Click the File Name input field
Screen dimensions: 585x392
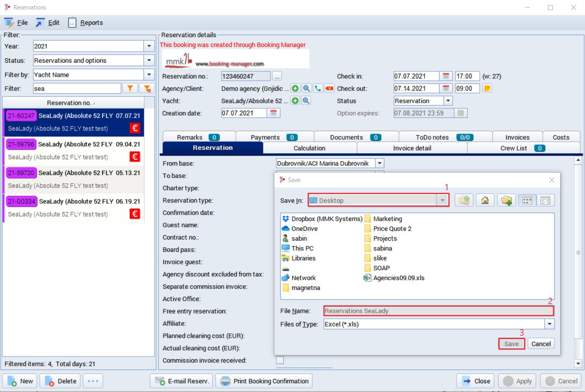coord(438,311)
